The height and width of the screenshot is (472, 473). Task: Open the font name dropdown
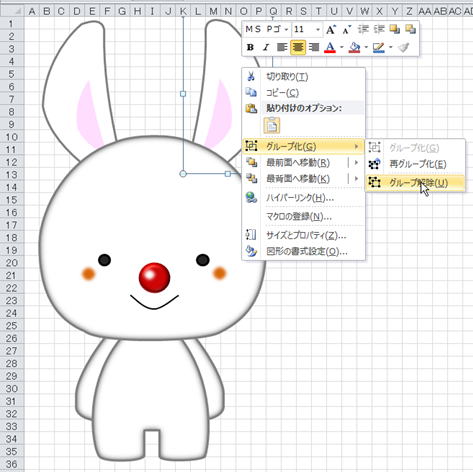coord(267,30)
